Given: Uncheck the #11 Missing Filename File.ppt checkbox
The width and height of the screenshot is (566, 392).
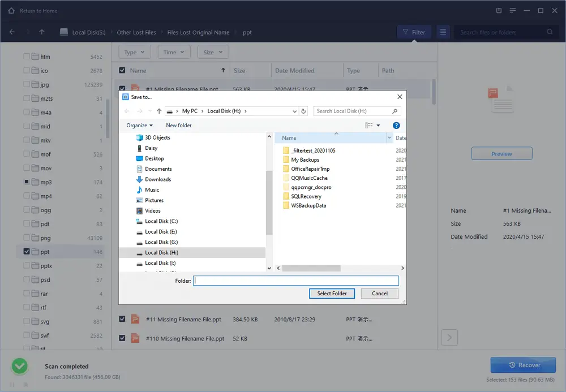Looking at the screenshot, I should [122, 319].
